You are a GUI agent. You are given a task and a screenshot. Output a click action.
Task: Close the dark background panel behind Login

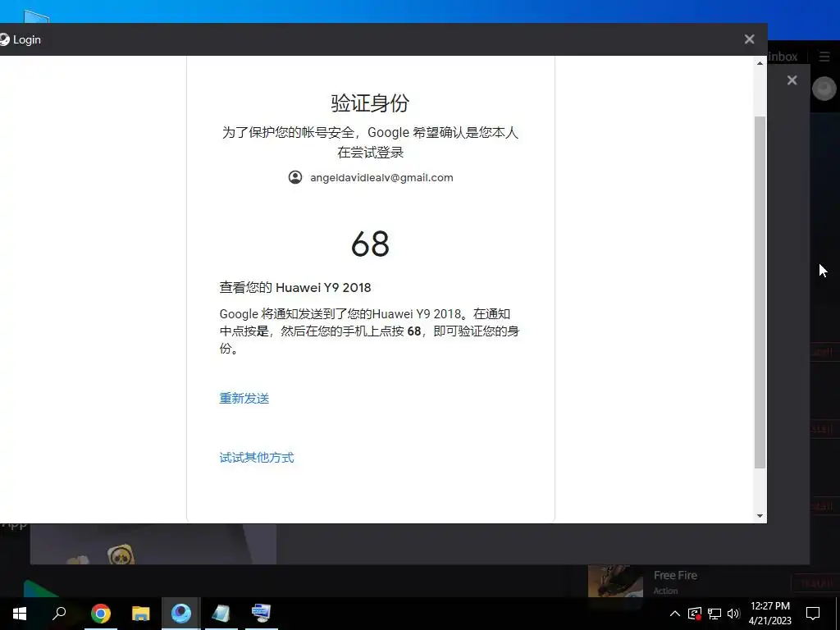pos(792,80)
